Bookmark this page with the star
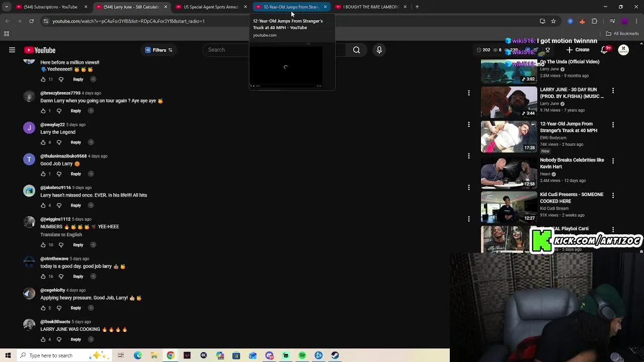This screenshot has width=644, height=362. pyautogui.click(x=553, y=21)
